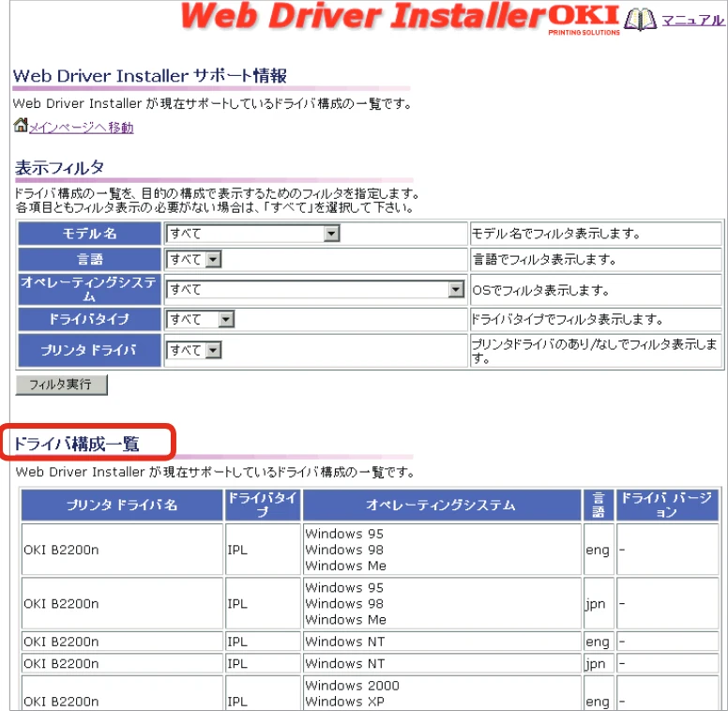This screenshot has height=711, width=728.
Task: Click the 言語 filter row label
Action: click(90, 260)
